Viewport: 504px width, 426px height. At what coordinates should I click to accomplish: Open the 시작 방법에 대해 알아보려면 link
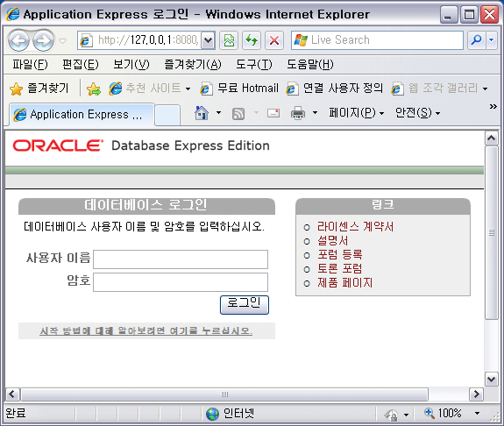coord(146,330)
